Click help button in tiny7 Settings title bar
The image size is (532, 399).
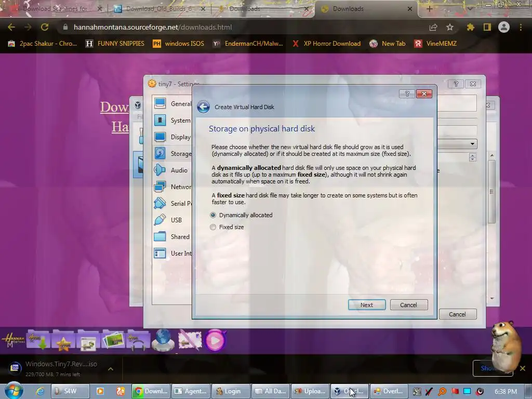[x=456, y=84]
